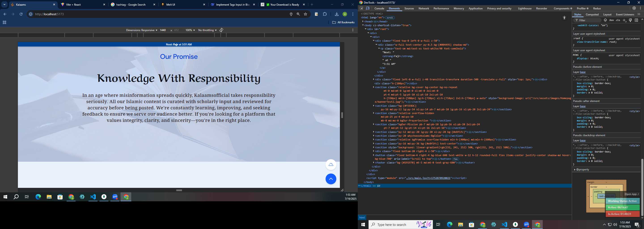644x229 pixels.
Task: Close the Vite + React tab
Action: (104, 4)
